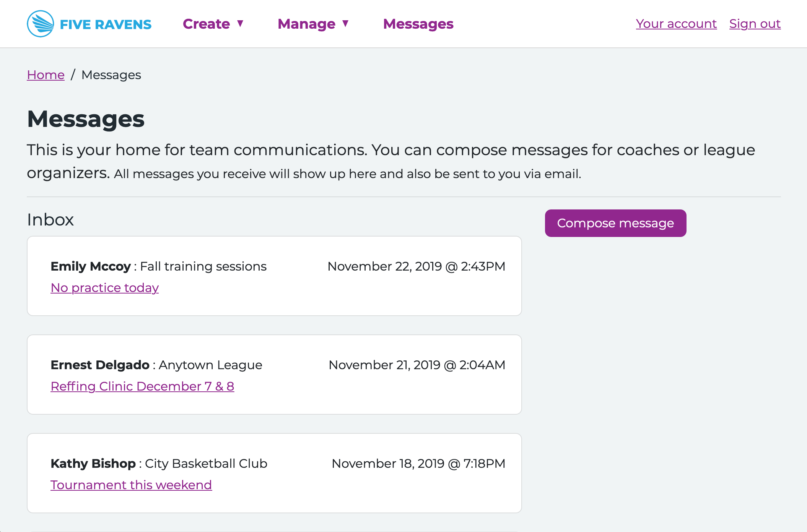Click the Inbox heading
This screenshot has height=532, width=807.
[50, 220]
